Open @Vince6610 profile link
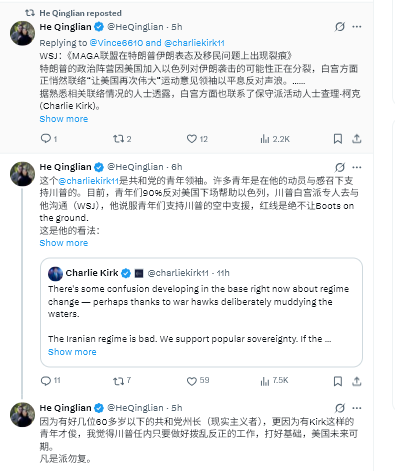The height and width of the screenshot is (471, 395). point(116,43)
